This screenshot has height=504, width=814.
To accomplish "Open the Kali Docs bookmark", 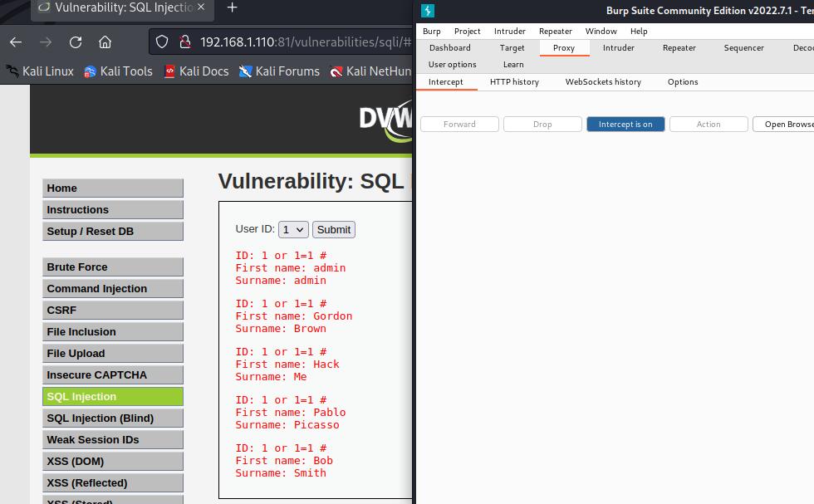I will click(196, 71).
